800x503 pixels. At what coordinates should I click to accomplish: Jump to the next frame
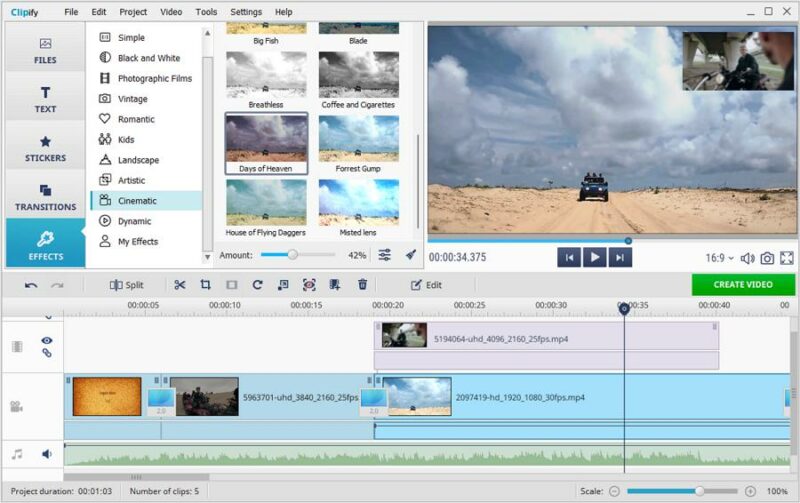point(619,258)
